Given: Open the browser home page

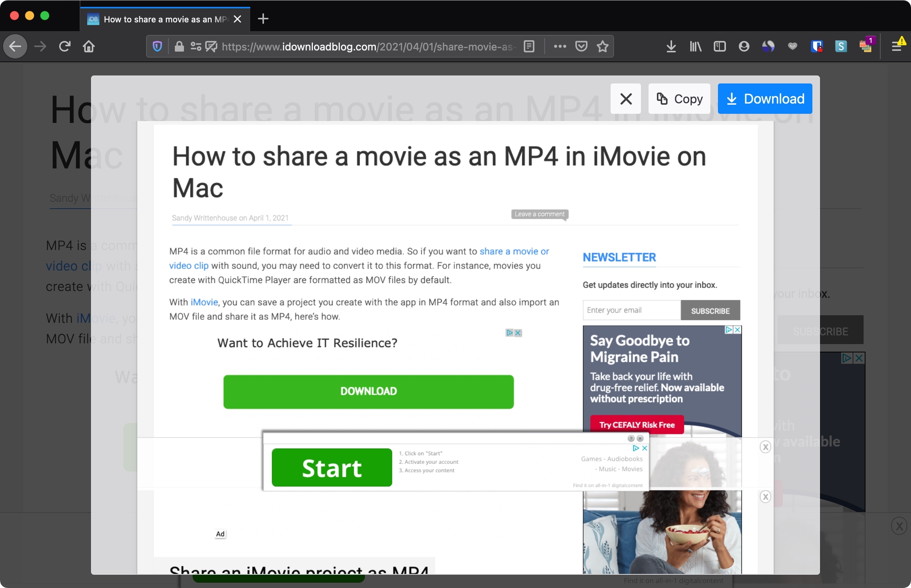Looking at the screenshot, I should [x=89, y=47].
